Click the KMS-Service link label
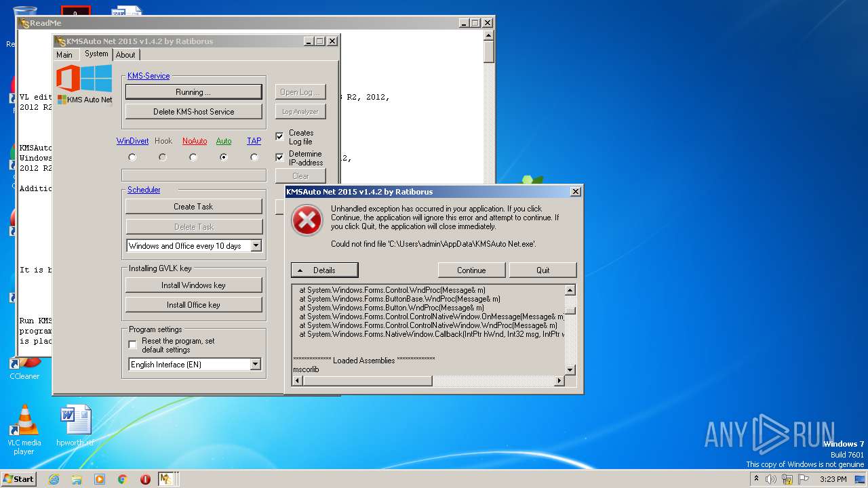868x488 pixels. click(x=149, y=76)
